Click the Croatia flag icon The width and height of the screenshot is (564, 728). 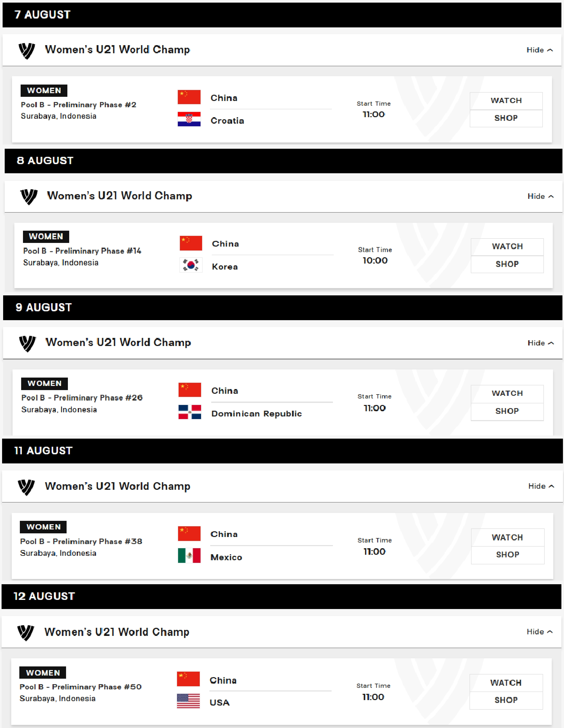point(189,119)
